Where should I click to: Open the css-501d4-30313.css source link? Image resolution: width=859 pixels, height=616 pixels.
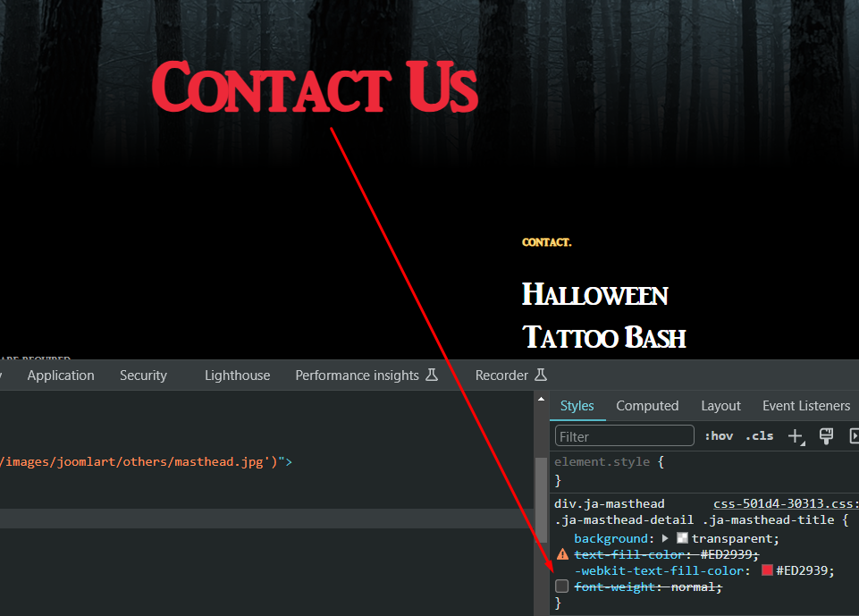click(x=786, y=503)
